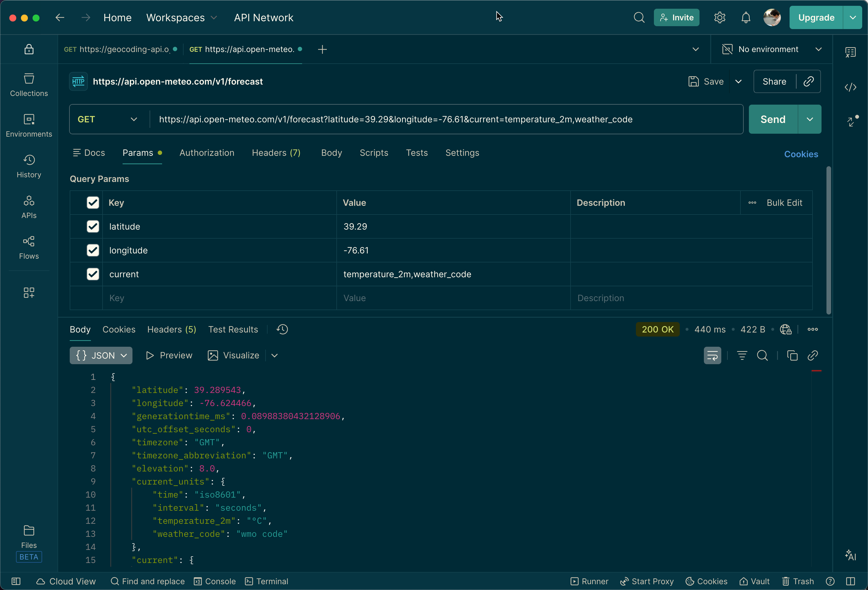Open the Workspaces dropdown

click(x=182, y=17)
